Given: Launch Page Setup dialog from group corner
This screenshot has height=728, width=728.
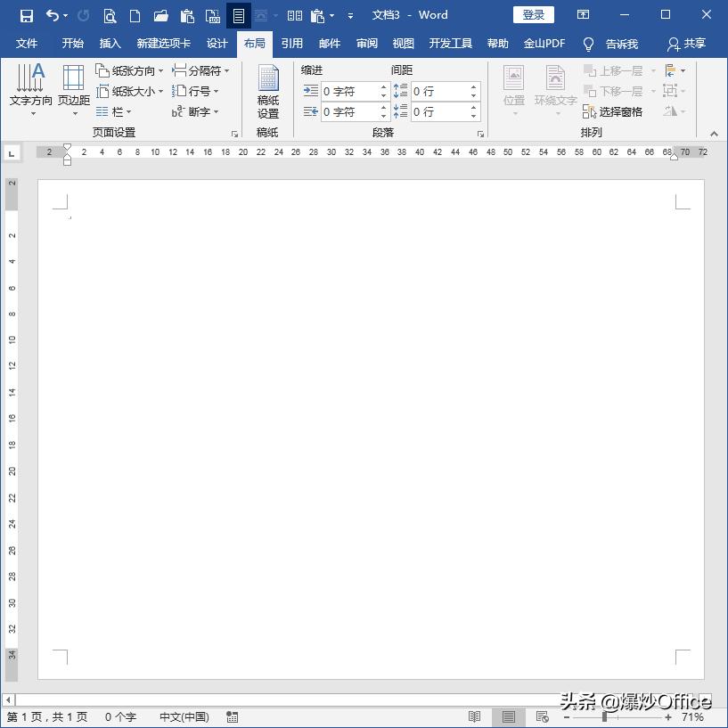Looking at the screenshot, I should point(234,134).
